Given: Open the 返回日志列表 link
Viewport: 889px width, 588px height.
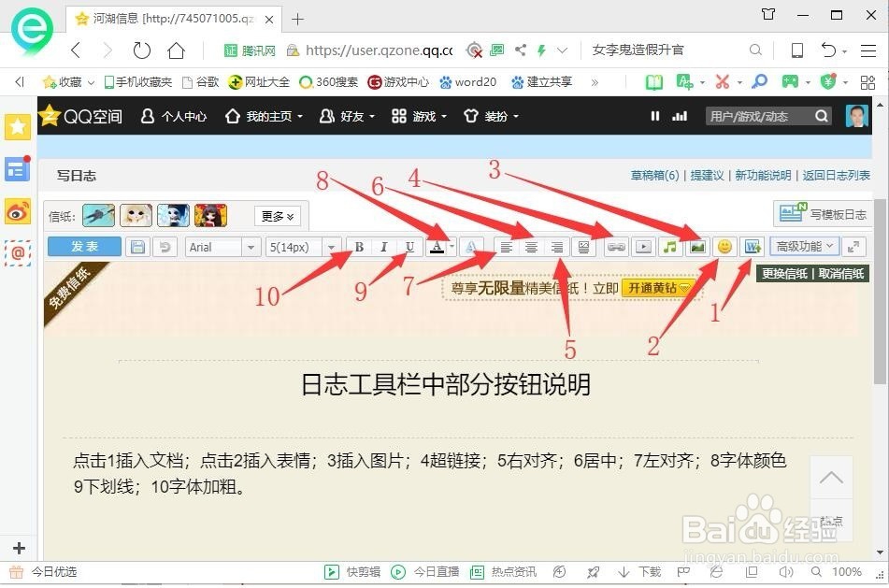Looking at the screenshot, I should [x=837, y=175].
